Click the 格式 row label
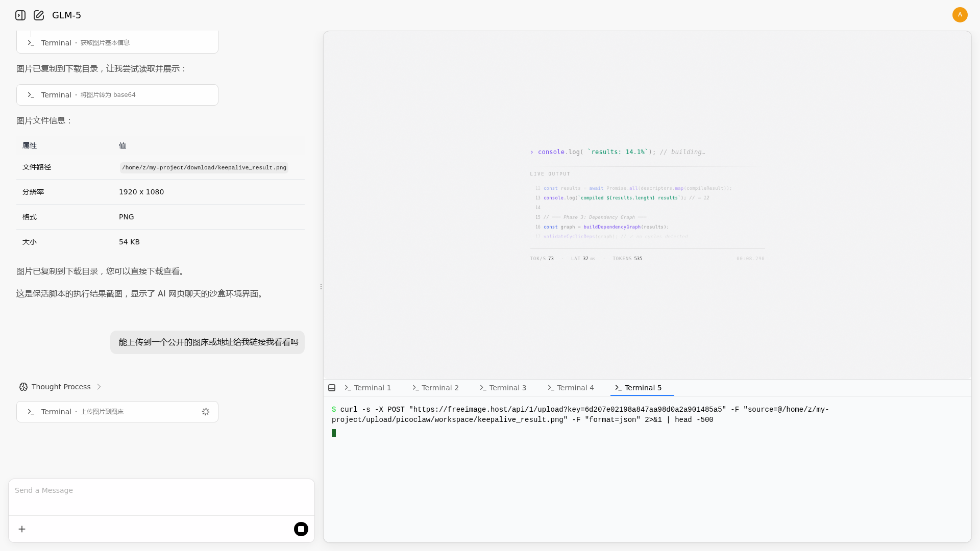This screenshot has height=551, width=980. (x=30, y=217)
